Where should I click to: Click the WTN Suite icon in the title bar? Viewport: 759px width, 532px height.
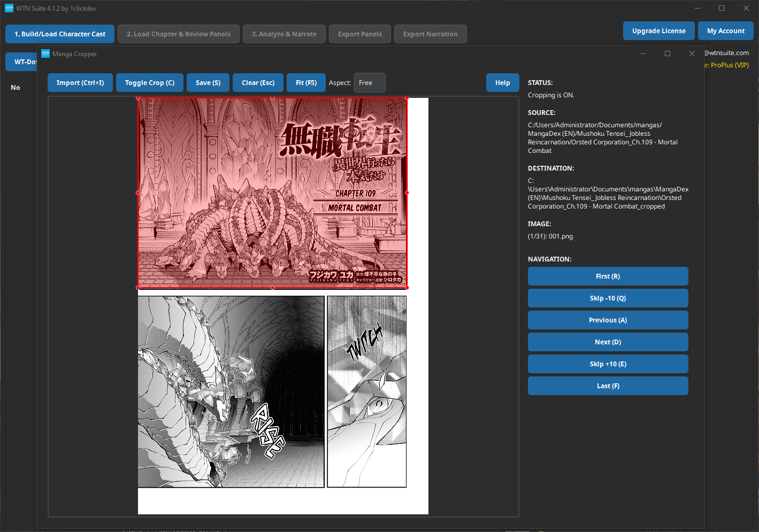click(9, 8)
